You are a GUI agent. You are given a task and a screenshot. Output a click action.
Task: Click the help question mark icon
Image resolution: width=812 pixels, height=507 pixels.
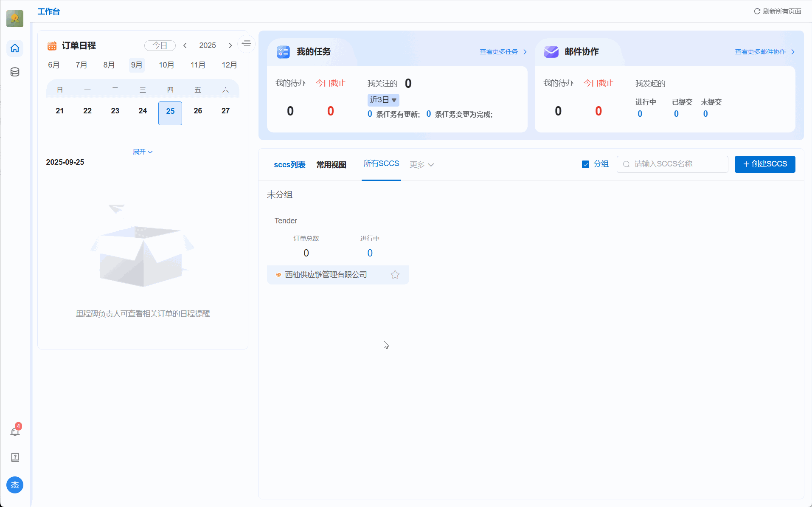click(x=15, y=457)
